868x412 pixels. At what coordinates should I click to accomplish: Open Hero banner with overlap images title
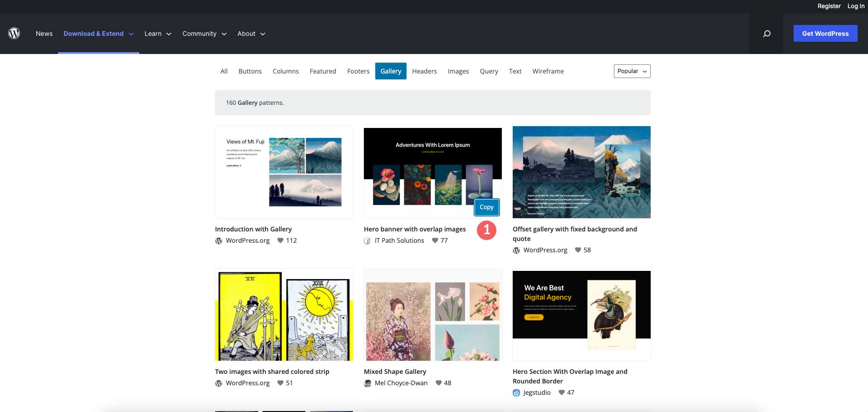point(415,229)
